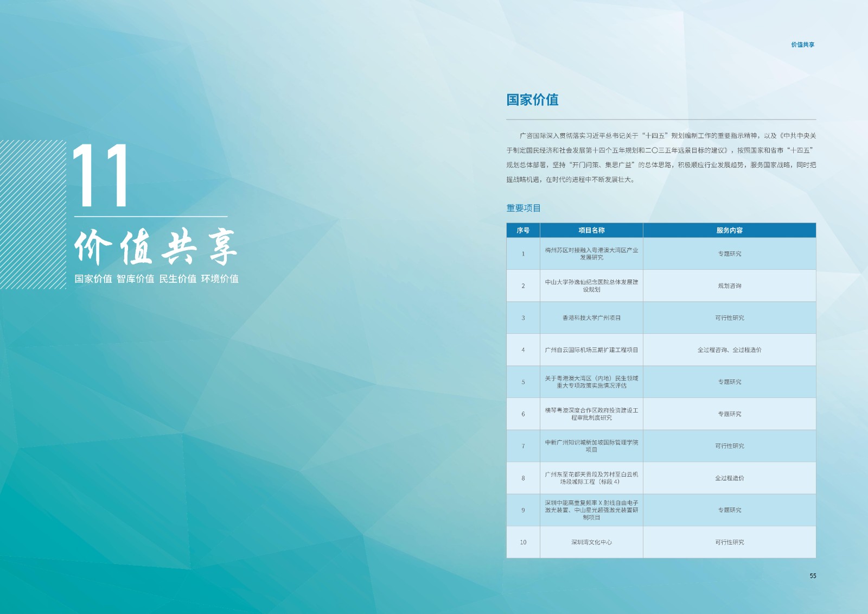
Task: Click page number 55
Action: (x=813, y=575)
